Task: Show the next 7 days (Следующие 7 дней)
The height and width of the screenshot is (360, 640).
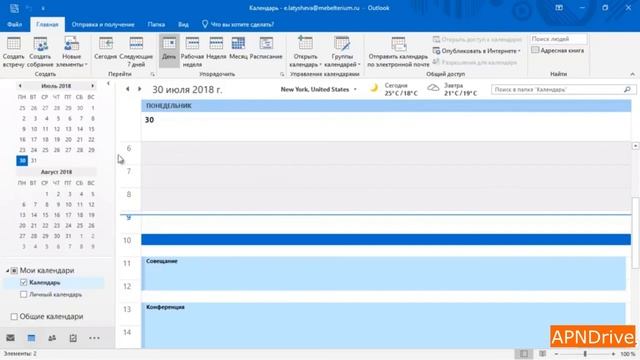Action: (x=136, y=52)
